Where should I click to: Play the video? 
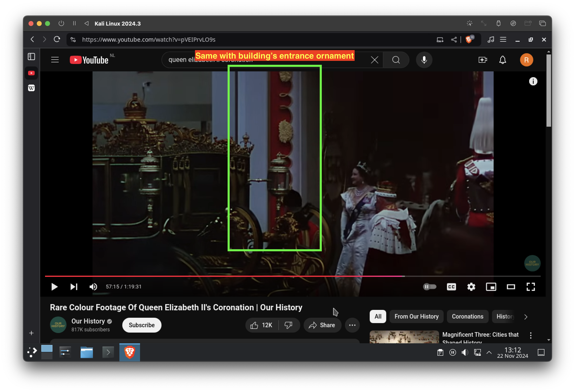55,287
